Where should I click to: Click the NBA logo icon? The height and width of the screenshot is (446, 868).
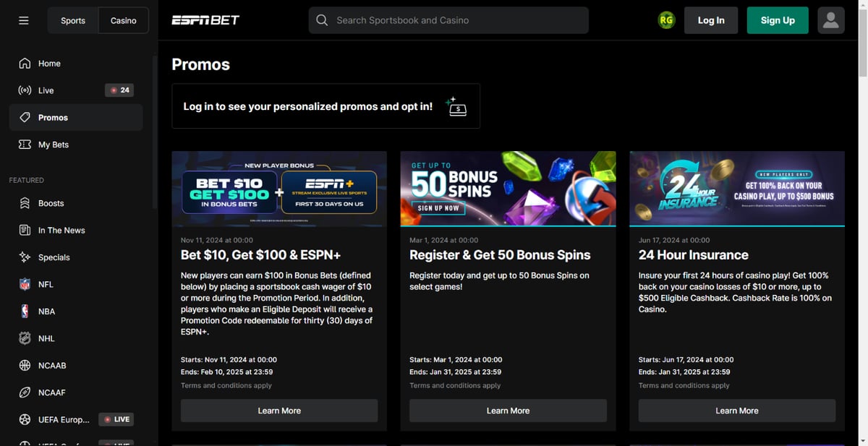(25, 312)
